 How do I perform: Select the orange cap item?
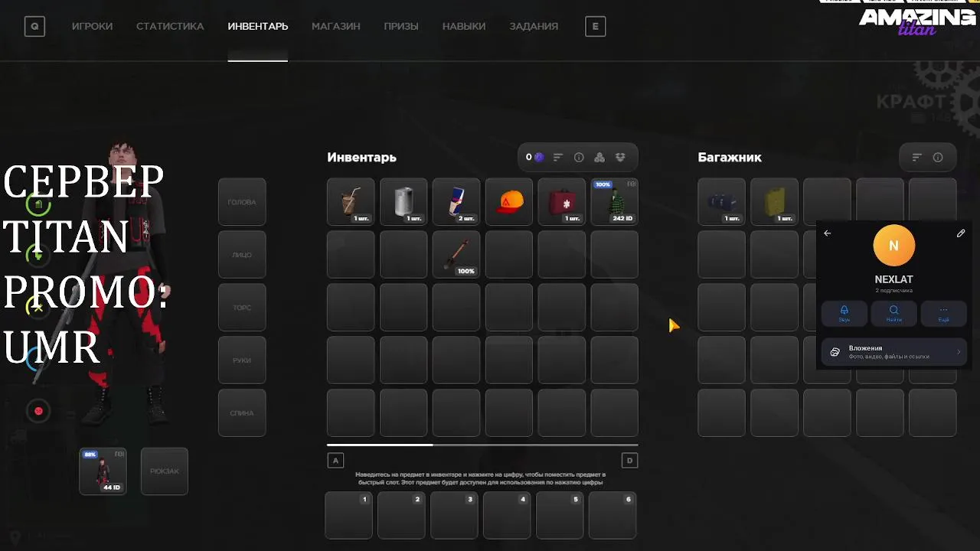point(509,202)
